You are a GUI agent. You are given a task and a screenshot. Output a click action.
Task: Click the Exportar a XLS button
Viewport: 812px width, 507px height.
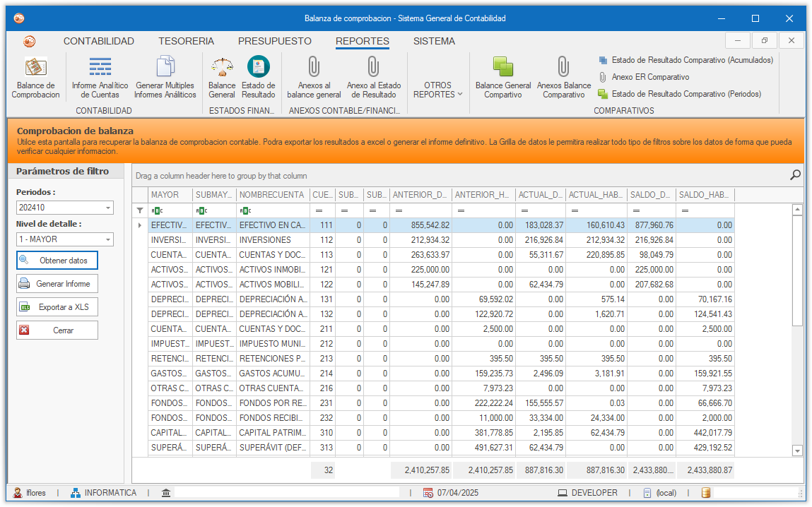point(57,306)
